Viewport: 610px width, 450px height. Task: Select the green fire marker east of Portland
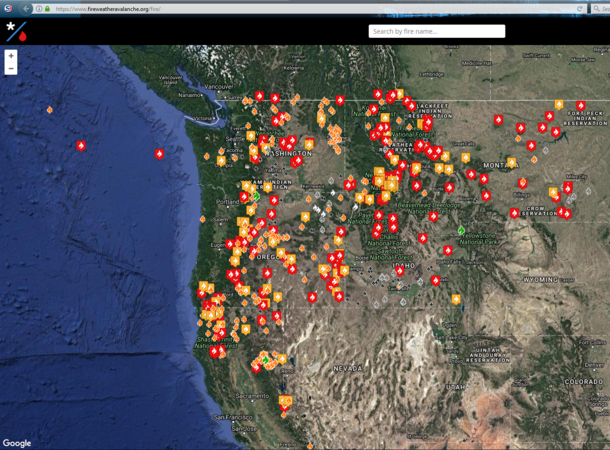[x=256, y=196]
